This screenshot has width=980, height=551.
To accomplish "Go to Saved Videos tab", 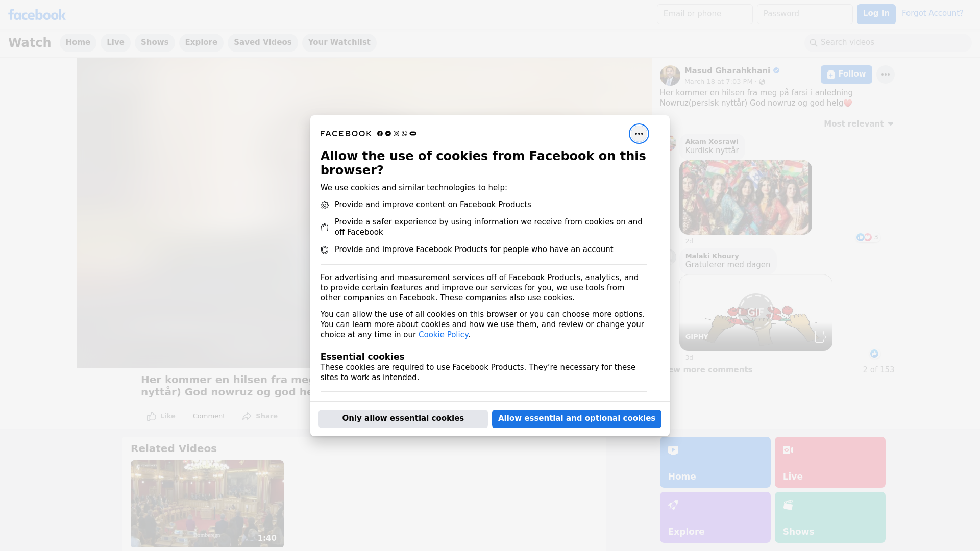I will (263, 43).
